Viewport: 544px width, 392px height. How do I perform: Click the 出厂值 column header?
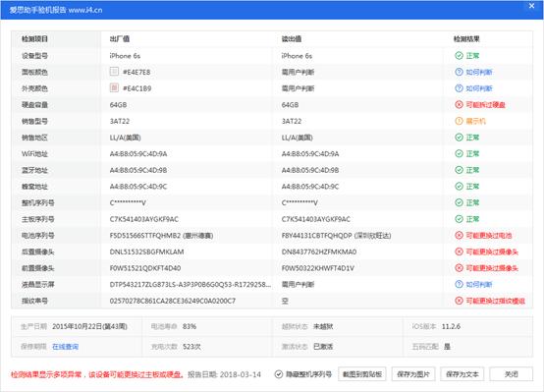point(120,39)
